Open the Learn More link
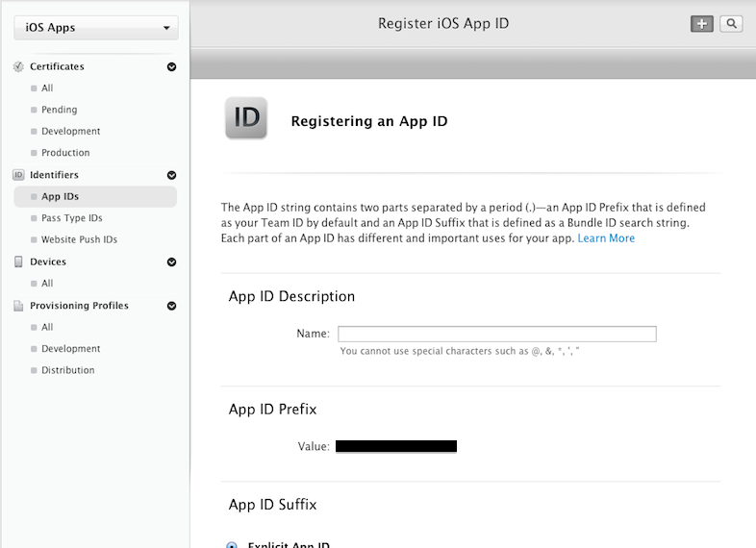 (606, 238)
